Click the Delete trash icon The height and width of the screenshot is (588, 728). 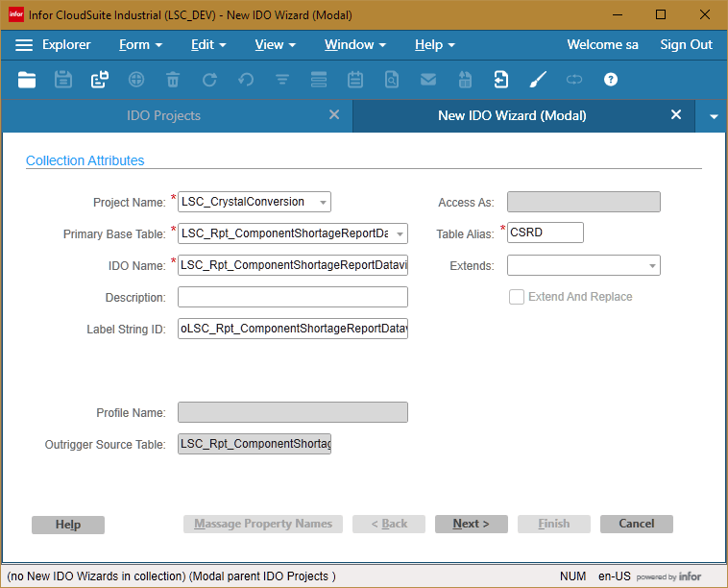pos(173,80)
